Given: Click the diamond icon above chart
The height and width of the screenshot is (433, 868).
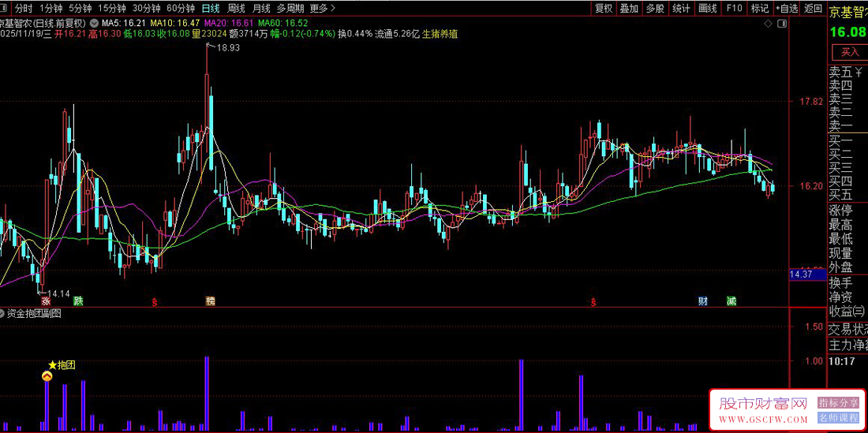Looking at the screenshot, I should 768,24.
